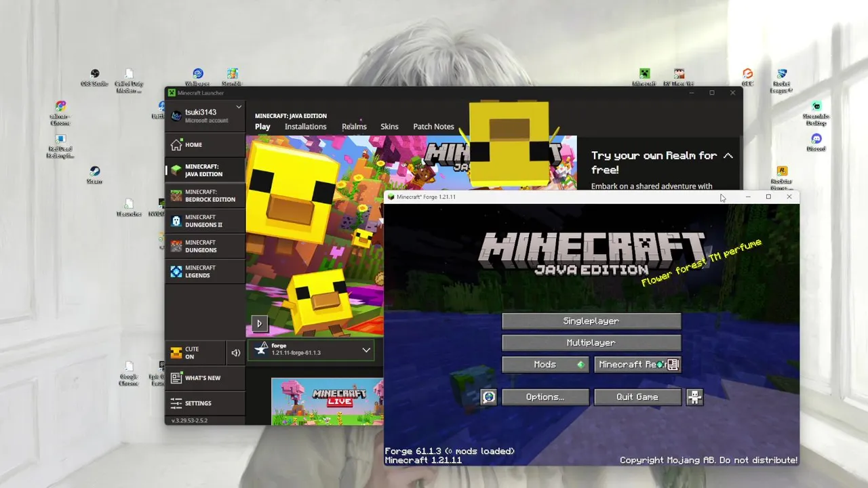Open Options in Minecraft menu
The height and width of the screenshot is (488, 868).
545,397
